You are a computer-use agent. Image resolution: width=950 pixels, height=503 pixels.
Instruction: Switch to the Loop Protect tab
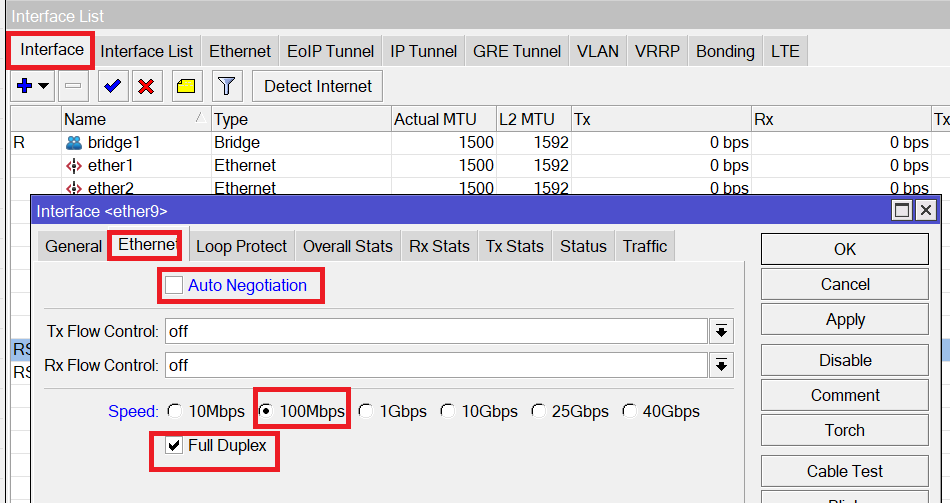click(x=241, y=246)
